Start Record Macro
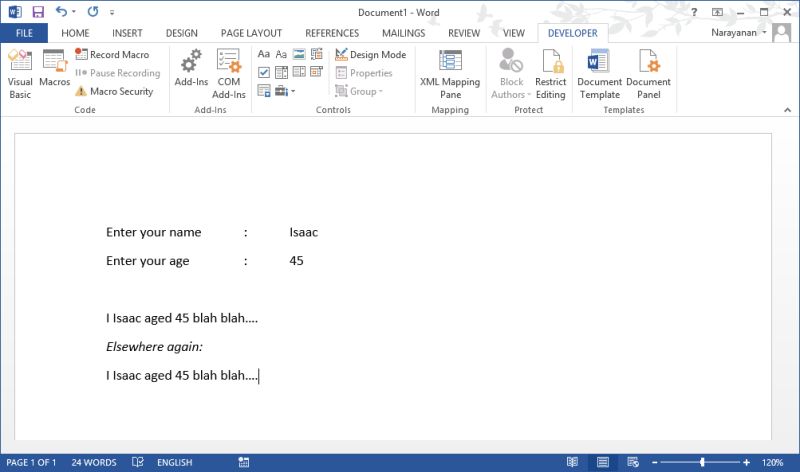Image resolution: width=800 pixels, height=472 pixels. (x=112, y=54)
